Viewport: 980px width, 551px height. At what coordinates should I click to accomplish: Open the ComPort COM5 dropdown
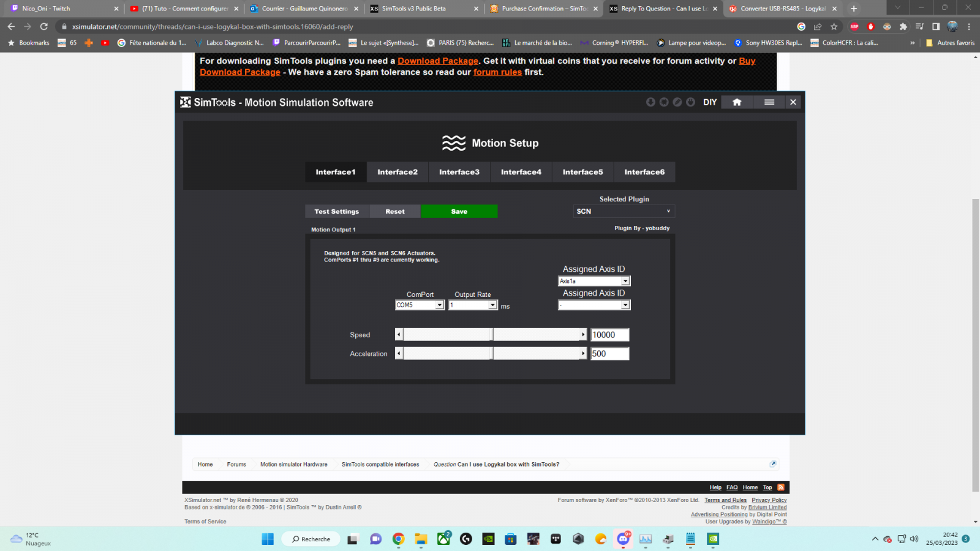[420, 305]
